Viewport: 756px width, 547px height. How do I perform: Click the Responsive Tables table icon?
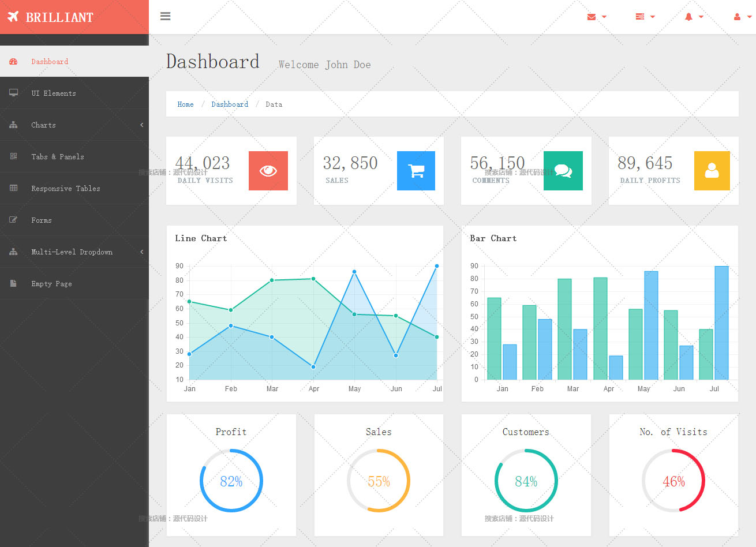(14, 188)
